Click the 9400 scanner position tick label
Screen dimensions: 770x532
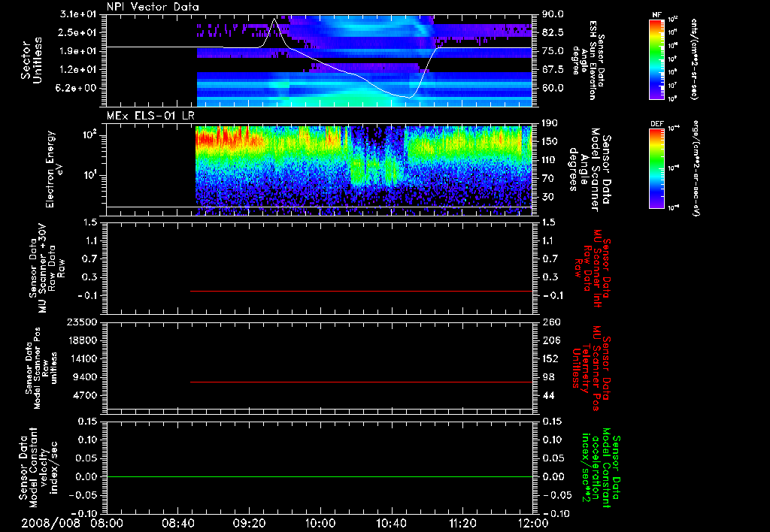(x=86, y=377)
